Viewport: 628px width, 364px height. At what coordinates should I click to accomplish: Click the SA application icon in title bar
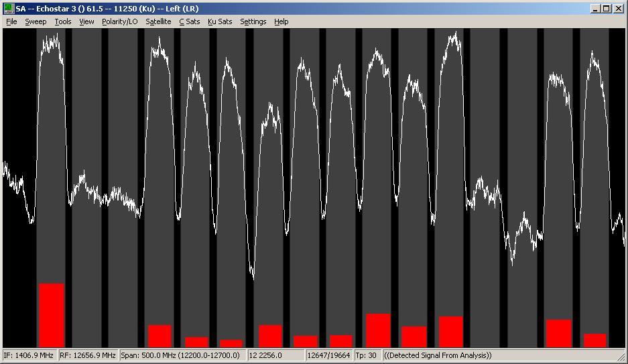coord(9,9)
